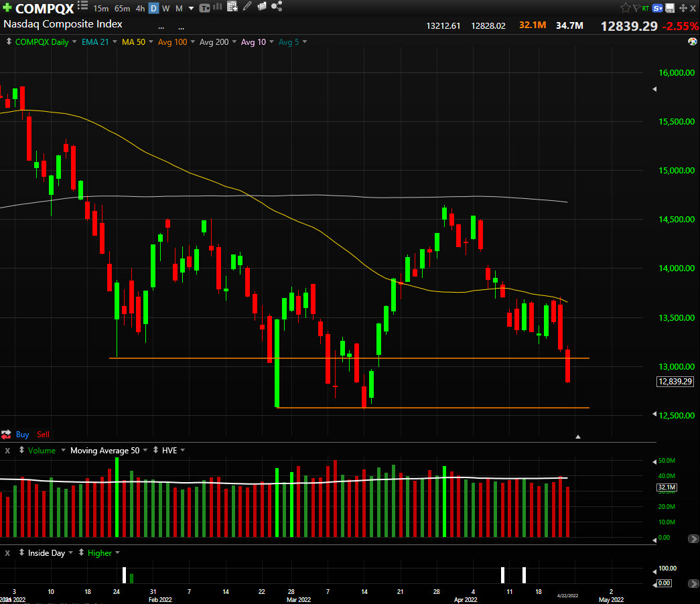Viewport: 700px width, 604px height.
Task: Click the Sell button
Action: click(x=43, y=435)
